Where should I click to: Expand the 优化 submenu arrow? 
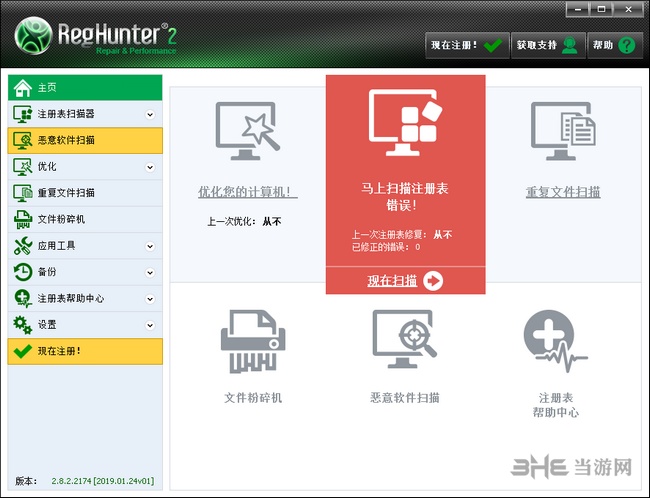click(150, 167)
